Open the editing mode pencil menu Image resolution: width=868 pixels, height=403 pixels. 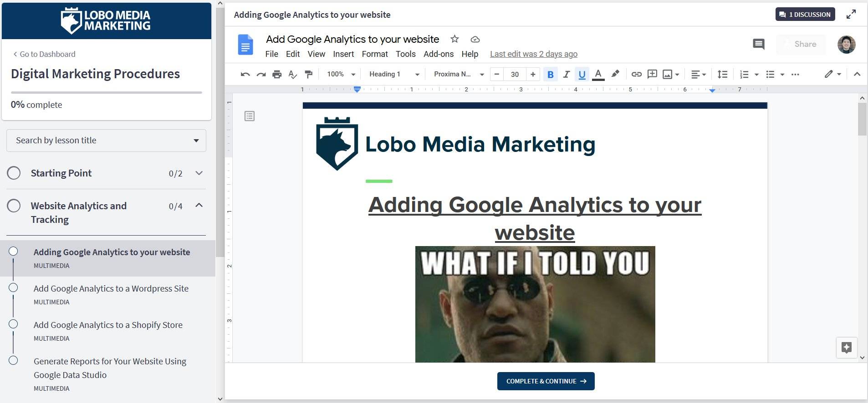pyautogui.click(x=832, y=74)
